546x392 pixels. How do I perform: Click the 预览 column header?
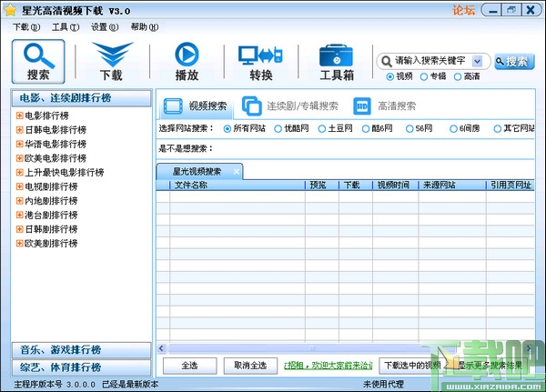tap(322, 186)
